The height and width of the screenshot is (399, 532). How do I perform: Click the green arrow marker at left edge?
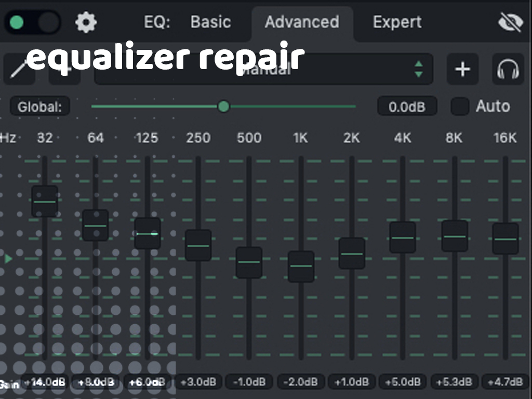click(8, 258)
